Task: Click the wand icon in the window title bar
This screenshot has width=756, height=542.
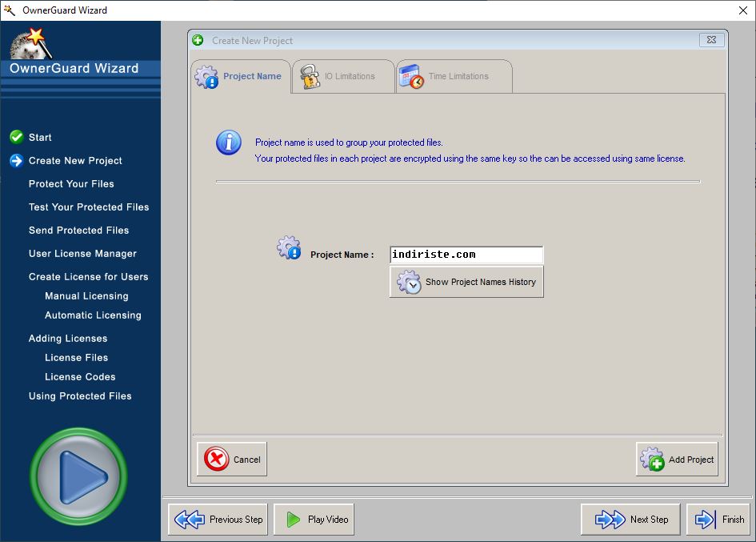Action: pos(9,10)
